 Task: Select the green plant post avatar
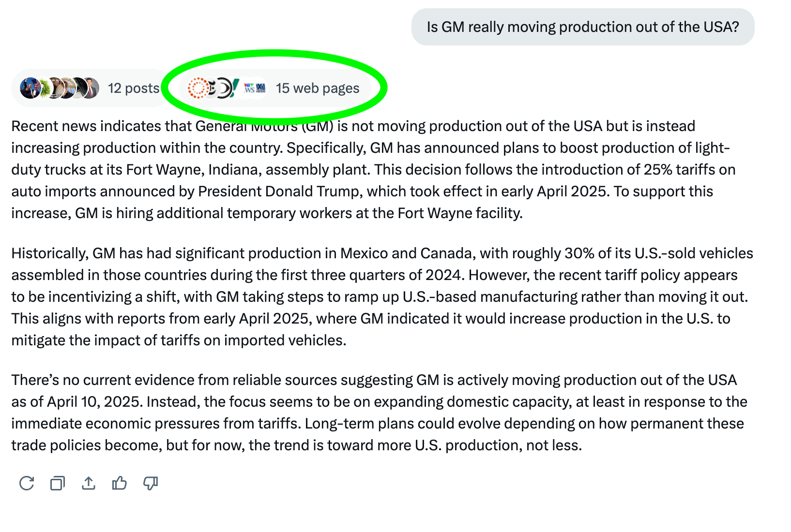(x=46, y=88)
